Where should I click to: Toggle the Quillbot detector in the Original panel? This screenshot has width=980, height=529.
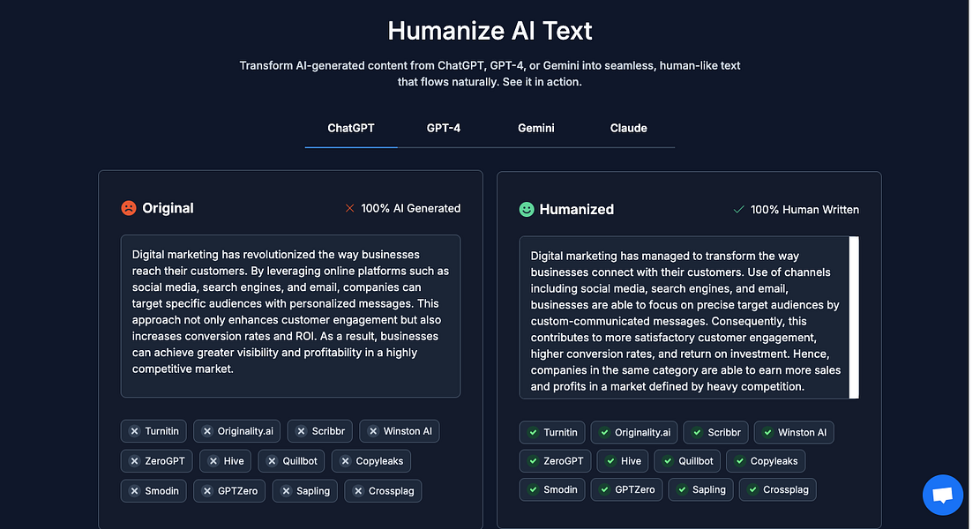point(291,460)
